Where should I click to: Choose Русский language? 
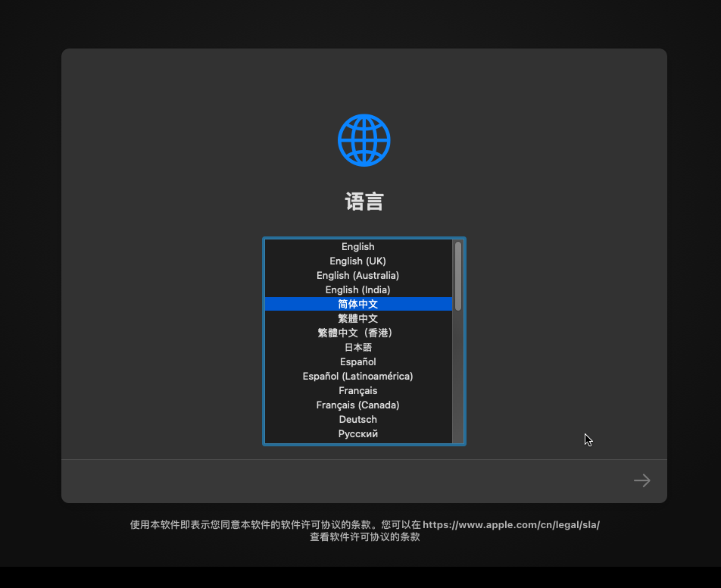tap(358, 434)
